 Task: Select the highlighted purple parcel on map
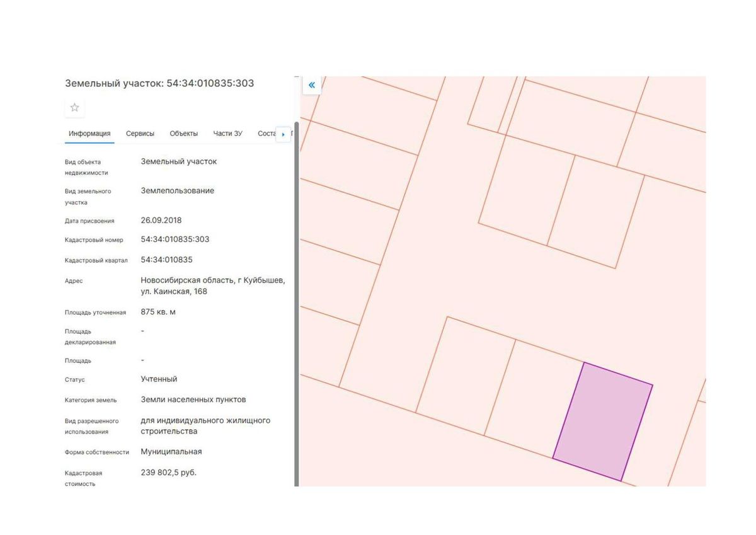pos(603,422)
